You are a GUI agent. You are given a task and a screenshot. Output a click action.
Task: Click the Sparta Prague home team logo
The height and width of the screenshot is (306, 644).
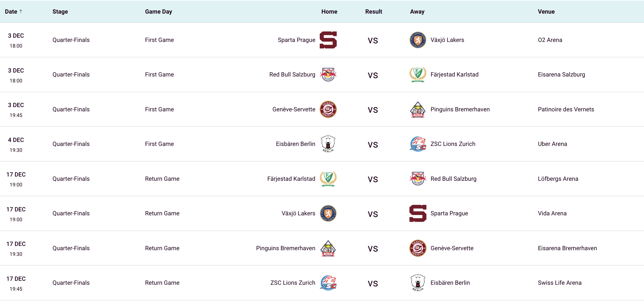coord(328,40)
